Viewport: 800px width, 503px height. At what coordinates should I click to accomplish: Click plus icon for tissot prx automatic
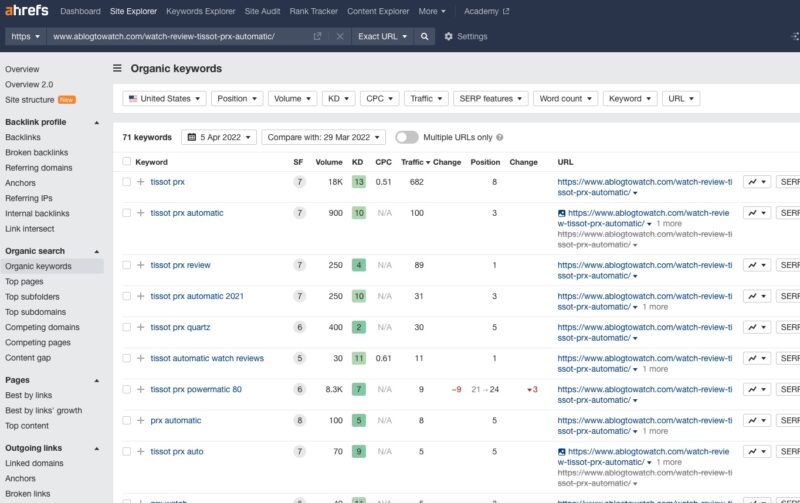click(140, 213)
